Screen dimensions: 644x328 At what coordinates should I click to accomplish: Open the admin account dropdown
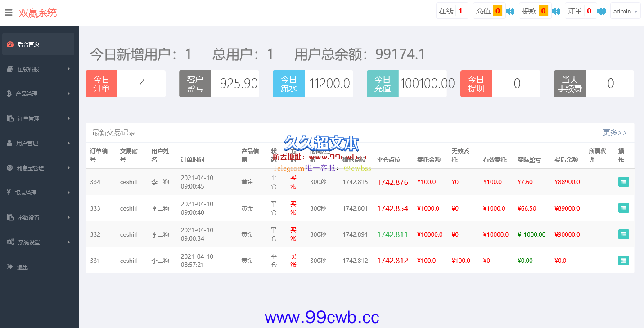click(626, 11)
